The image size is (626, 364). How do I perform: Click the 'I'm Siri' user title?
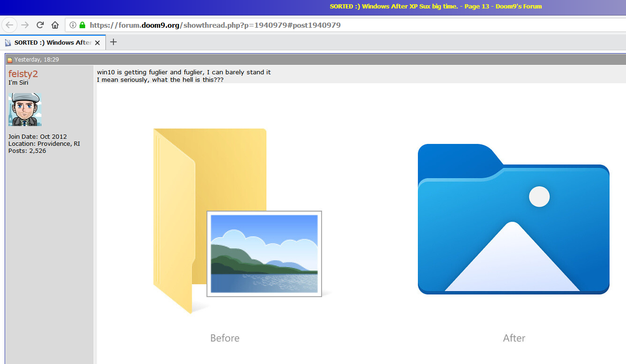point(18,83)
